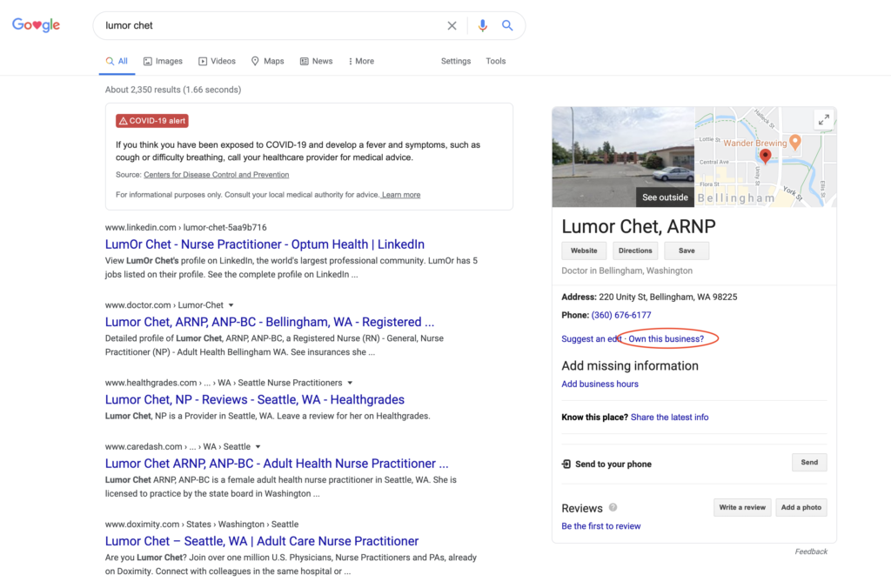Screen dimensions: 891x588
Task: Click the Directions button
Action: pos(635,251)
